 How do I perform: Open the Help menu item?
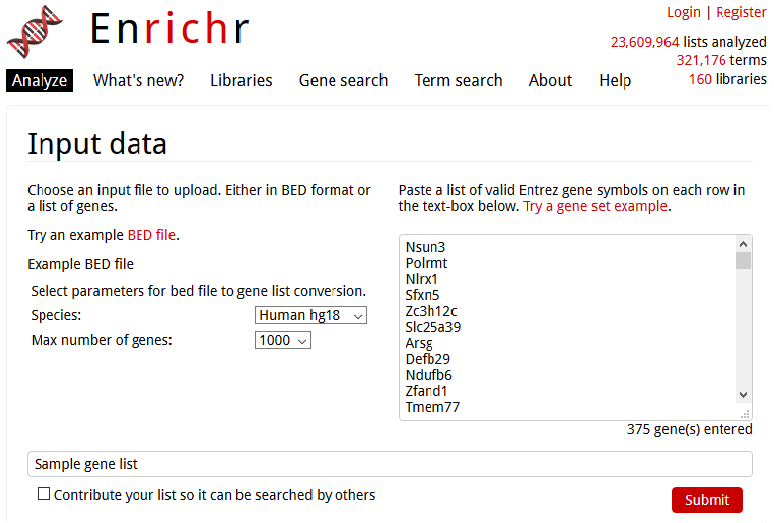click(615, 80)
